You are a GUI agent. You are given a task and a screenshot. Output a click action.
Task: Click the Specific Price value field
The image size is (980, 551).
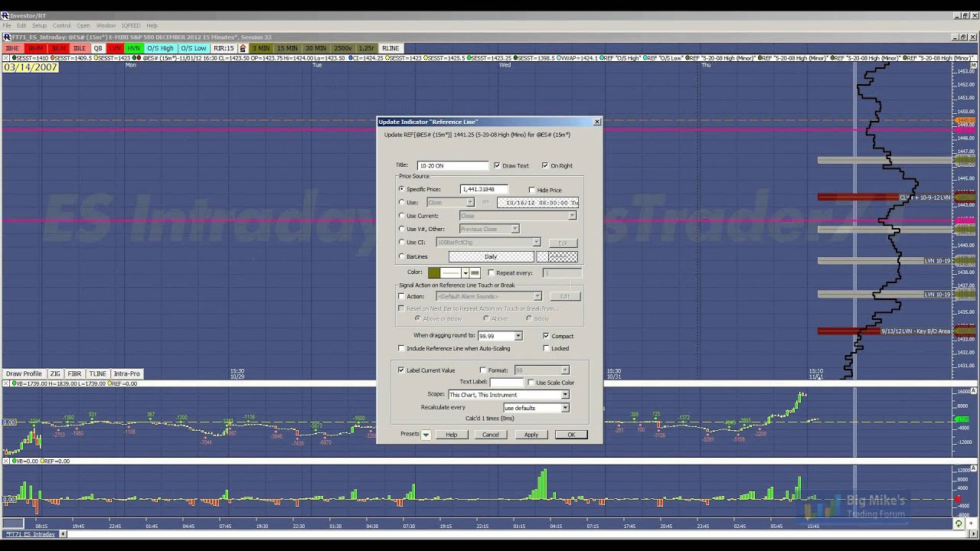click(484, 189)
